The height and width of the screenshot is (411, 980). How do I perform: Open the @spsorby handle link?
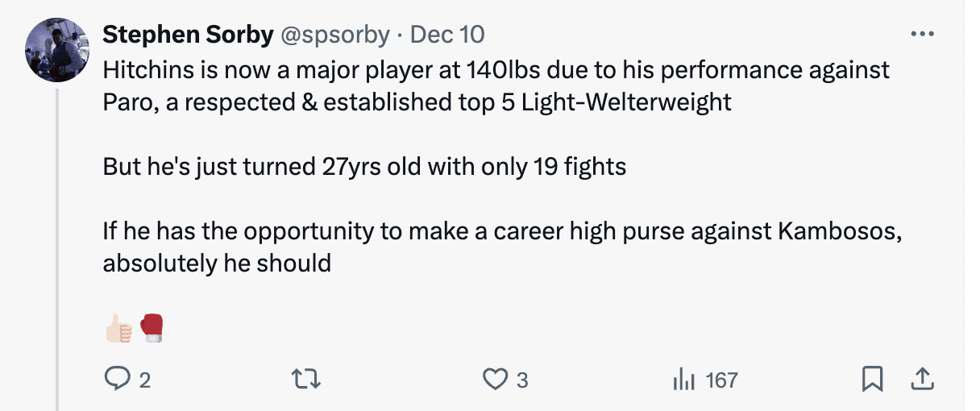[x=333, y=35]
